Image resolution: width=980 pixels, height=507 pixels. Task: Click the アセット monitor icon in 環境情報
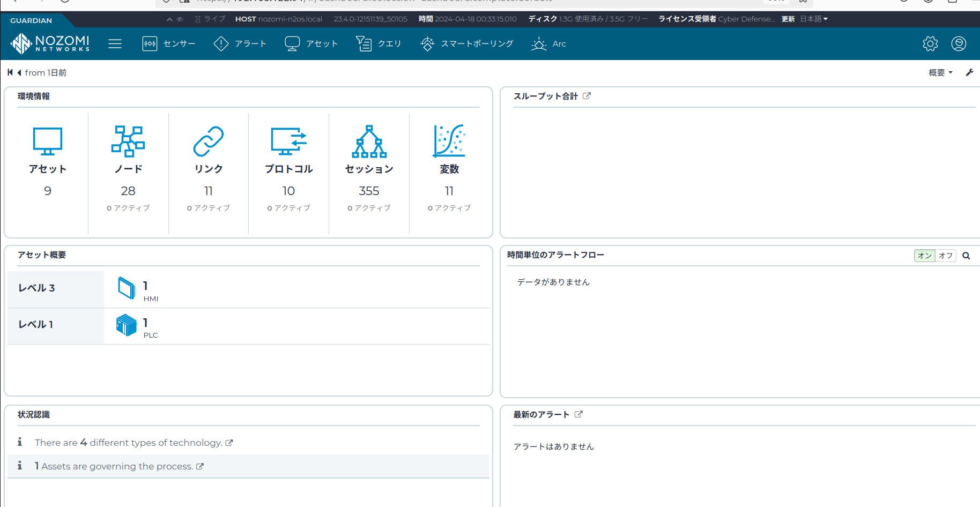(x=48, y=141)
